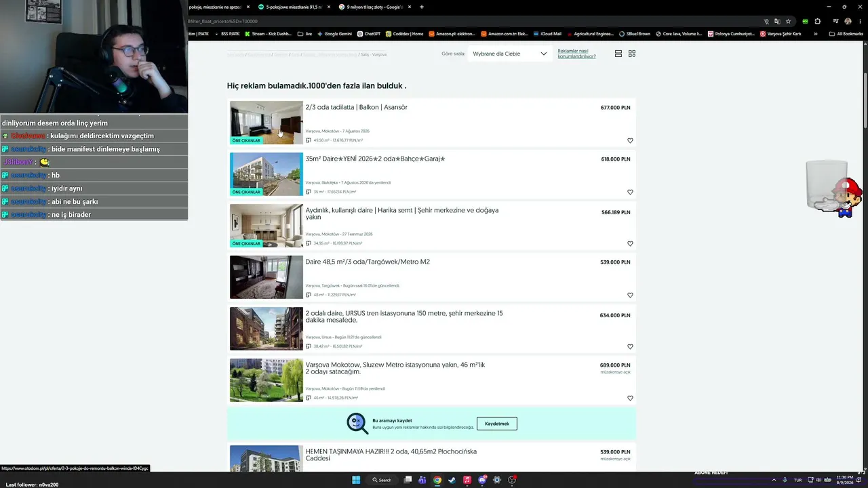Favorite the Targówek 48,5 m² listing heart
Viewport: 868px width, 488px height.
point(630,296)
